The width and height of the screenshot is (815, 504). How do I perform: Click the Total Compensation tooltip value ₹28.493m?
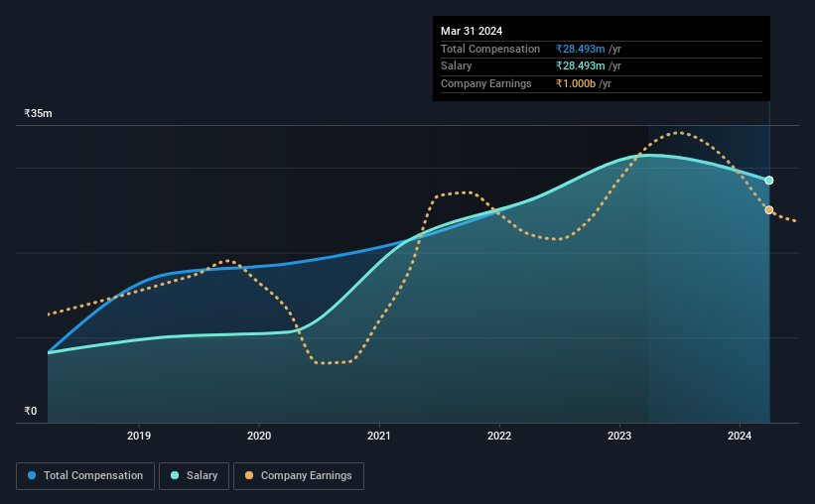580,49
